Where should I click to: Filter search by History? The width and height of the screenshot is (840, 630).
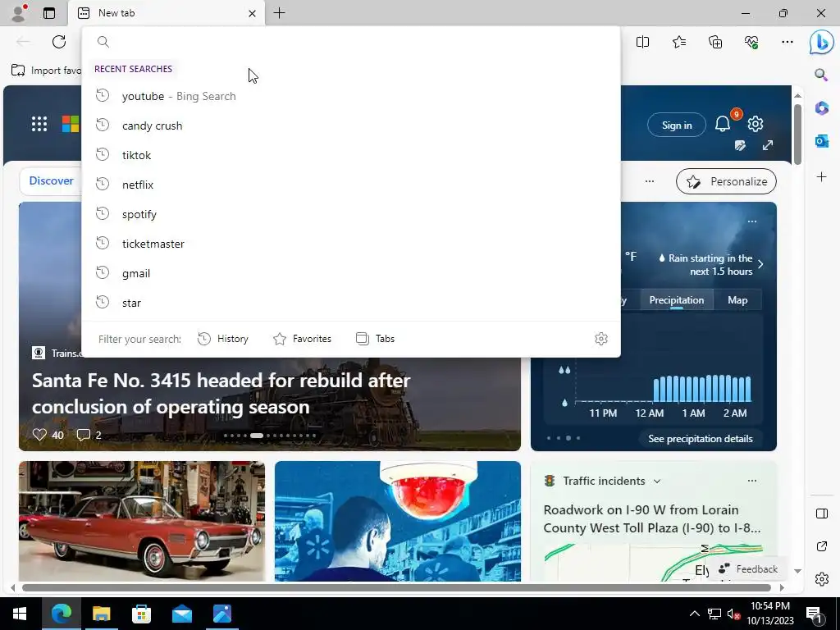click(x=223, y=339)
